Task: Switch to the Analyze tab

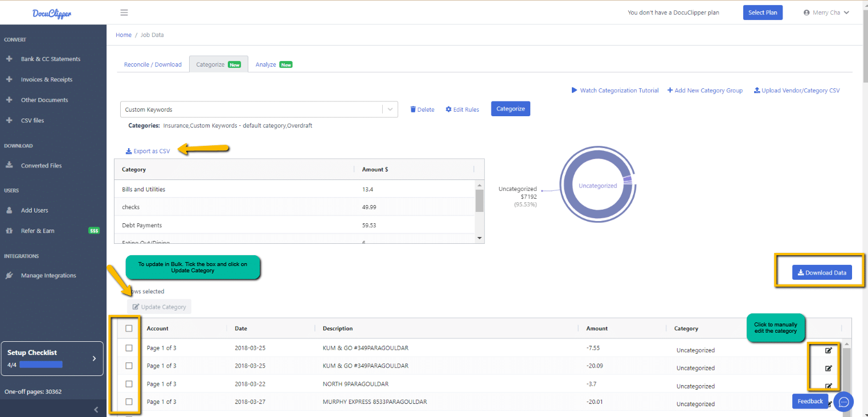Action: click(x=274, y=64)
